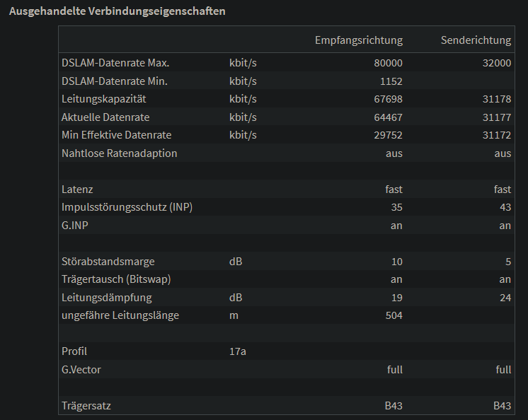The height and width of the screenshot is (420, 528).
Task: Select the 'Leitungsdämpfung' send value 24
Action: pos(505,298)
